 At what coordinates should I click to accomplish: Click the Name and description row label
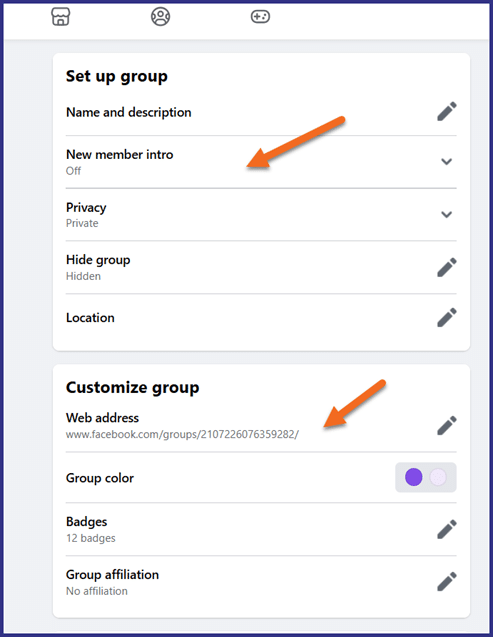[129, 112]
